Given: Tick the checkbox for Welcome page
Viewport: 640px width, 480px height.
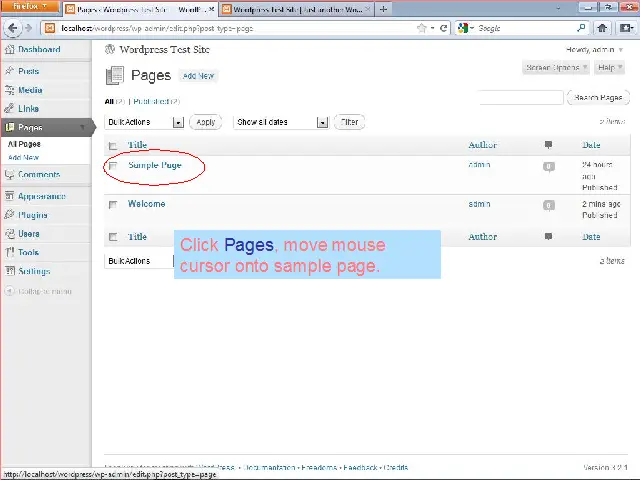Looking at the screenshot, I should point(113,204).
